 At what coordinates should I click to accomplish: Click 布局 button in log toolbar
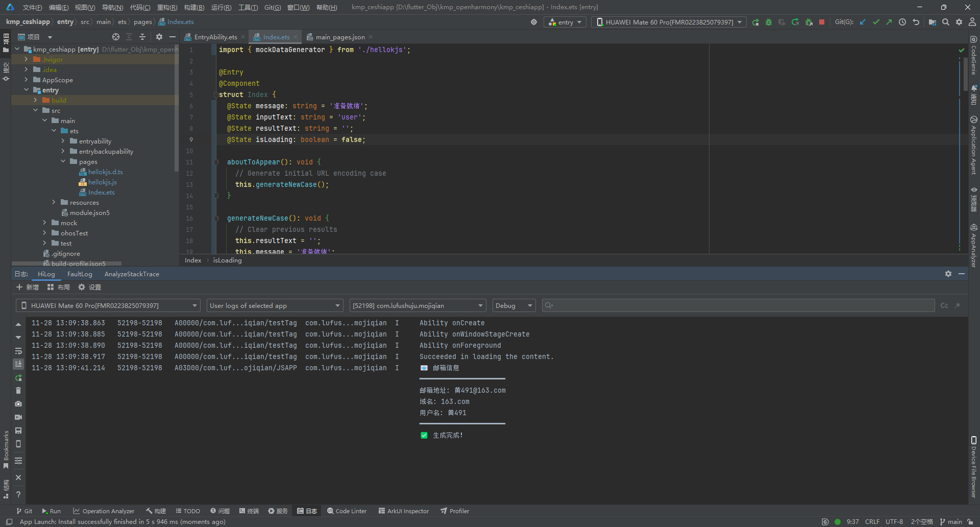59,287
